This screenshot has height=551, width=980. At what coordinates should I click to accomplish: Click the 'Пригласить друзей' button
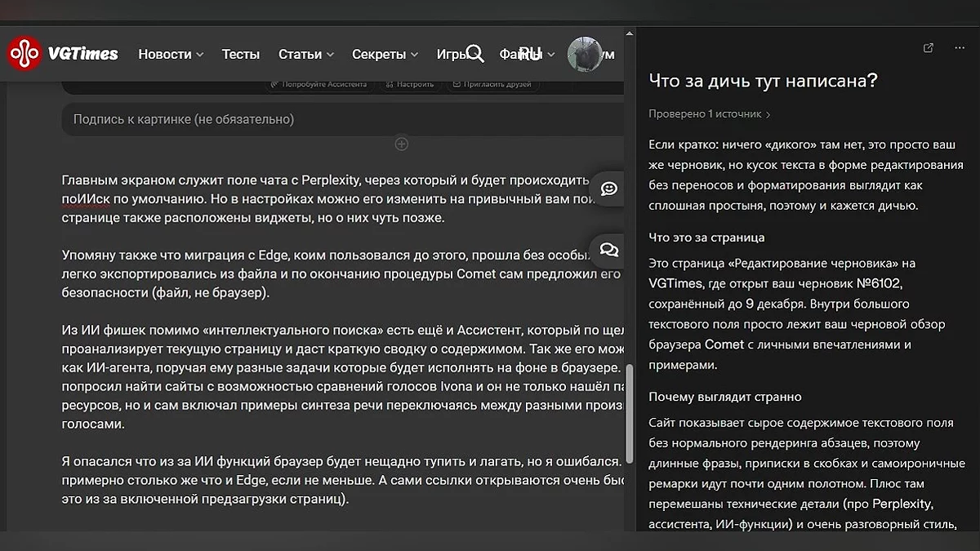point(492,84)
